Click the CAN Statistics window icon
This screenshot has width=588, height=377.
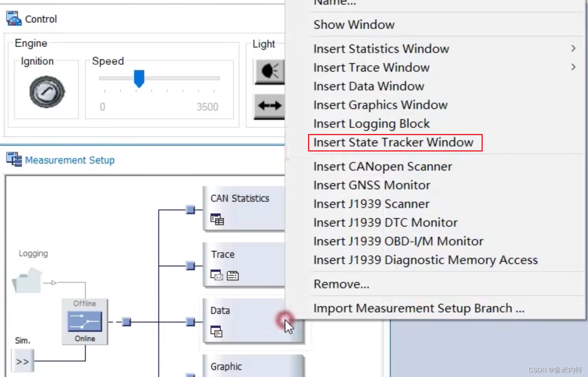coord(217,220)
